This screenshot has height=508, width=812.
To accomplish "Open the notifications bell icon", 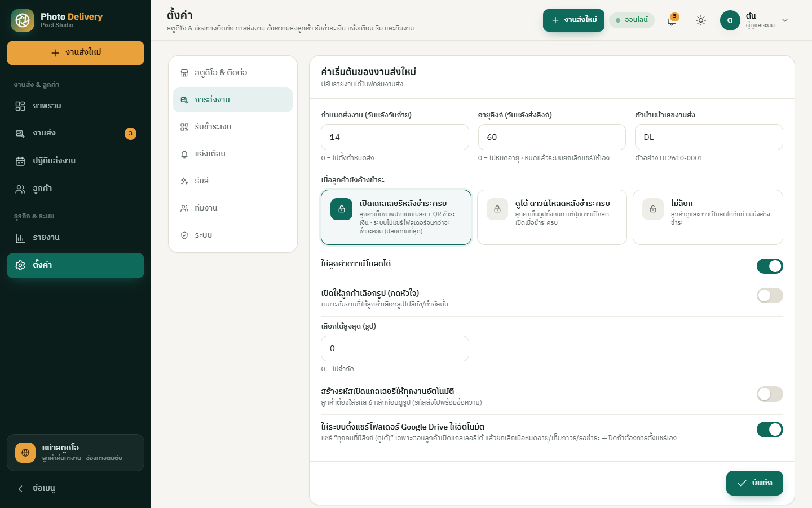I will point(672,21).
